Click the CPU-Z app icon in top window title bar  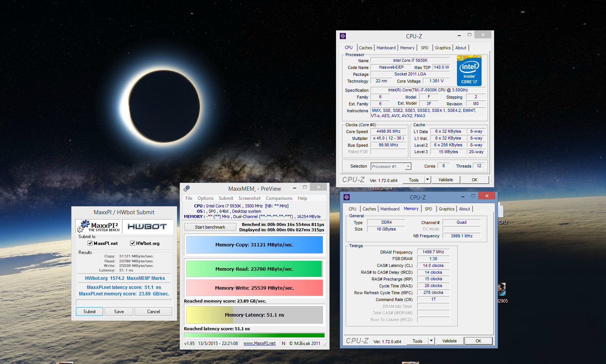343,36
